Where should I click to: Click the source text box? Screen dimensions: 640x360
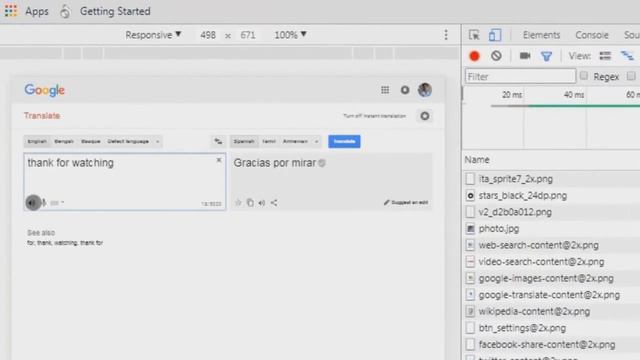click(x=124, y=182)
